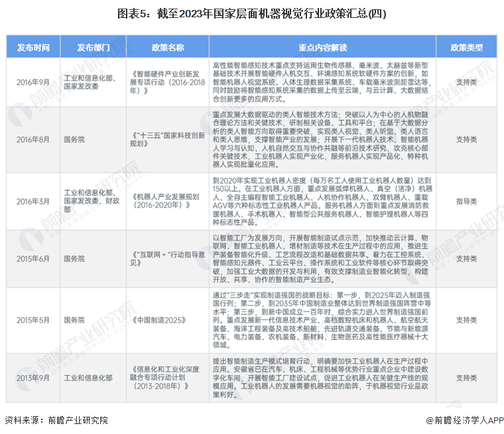This screenshot has height=434, width=504.
Task: Click 支持类 in the 2015年5月 row
Action: pos(466,320)
